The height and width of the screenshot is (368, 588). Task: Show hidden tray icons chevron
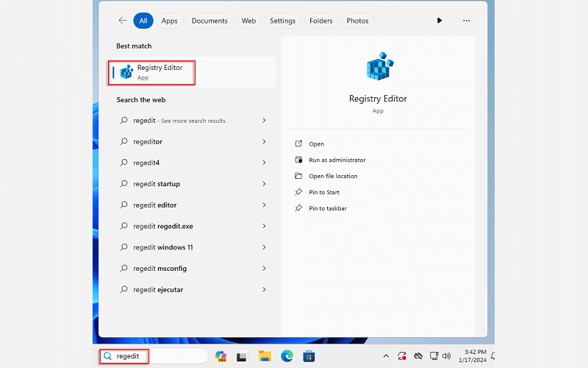pyautogui.click(x=386, y=356)
